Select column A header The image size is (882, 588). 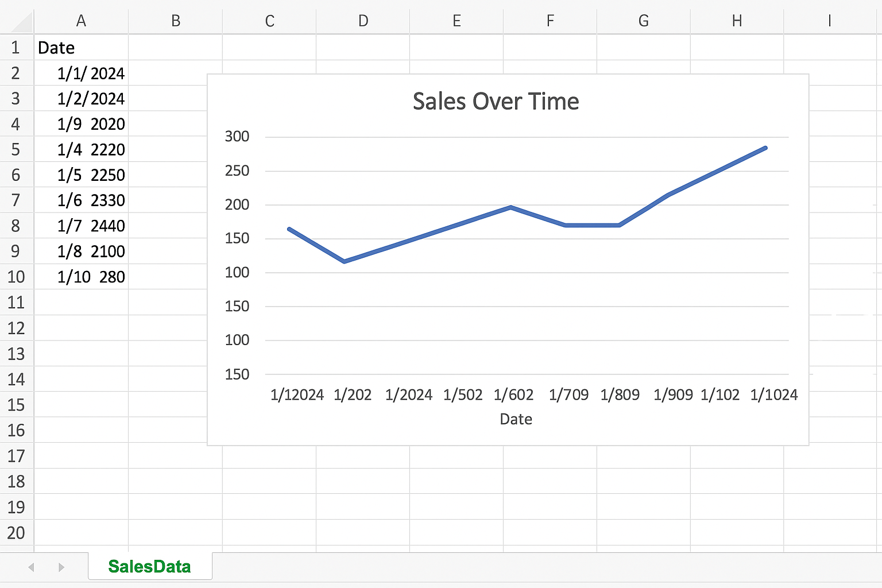click(81, 21)
